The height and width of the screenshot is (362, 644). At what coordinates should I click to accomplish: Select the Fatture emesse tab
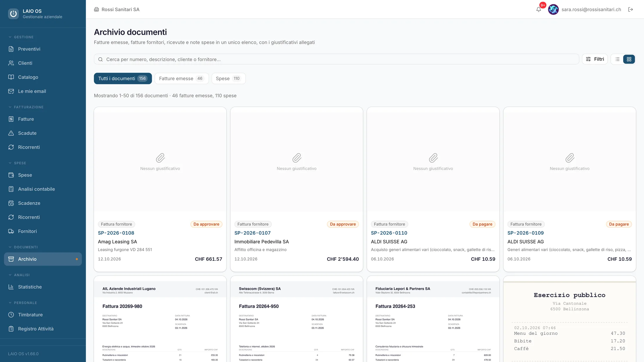181,78
